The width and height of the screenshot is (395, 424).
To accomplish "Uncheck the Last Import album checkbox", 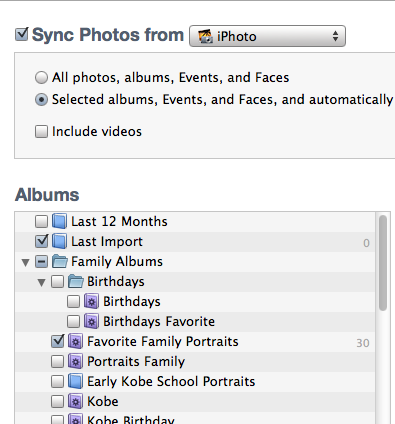I will (41, 241).
